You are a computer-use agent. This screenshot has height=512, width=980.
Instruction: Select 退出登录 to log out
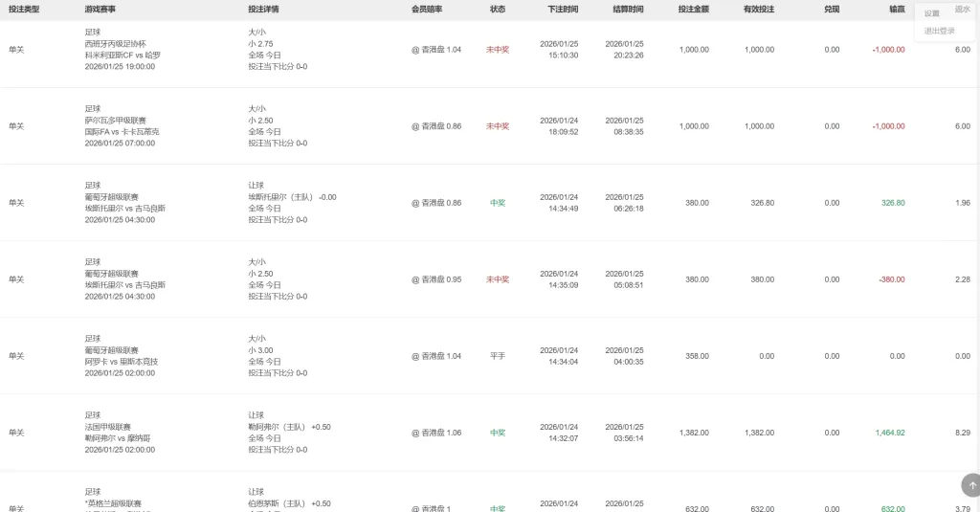pyautogui.click(x=939, y=31)
